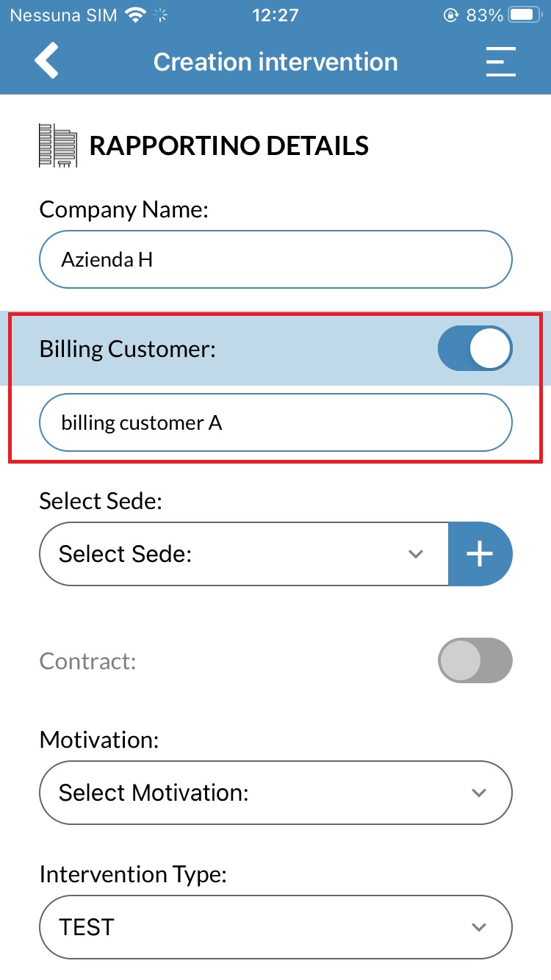This screenshot has width=551, height=980.
Task: Tap the Creation intervention header title
Action: (x=275, y=62)
